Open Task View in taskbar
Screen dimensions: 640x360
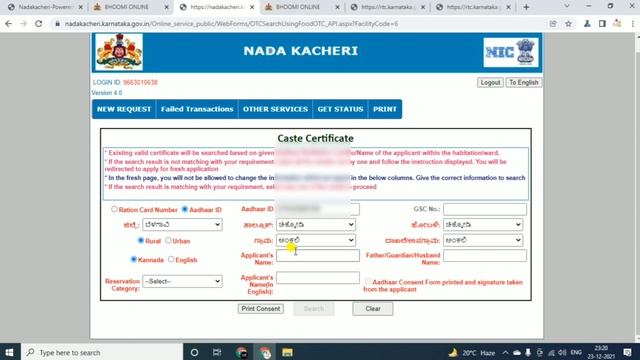217,352
